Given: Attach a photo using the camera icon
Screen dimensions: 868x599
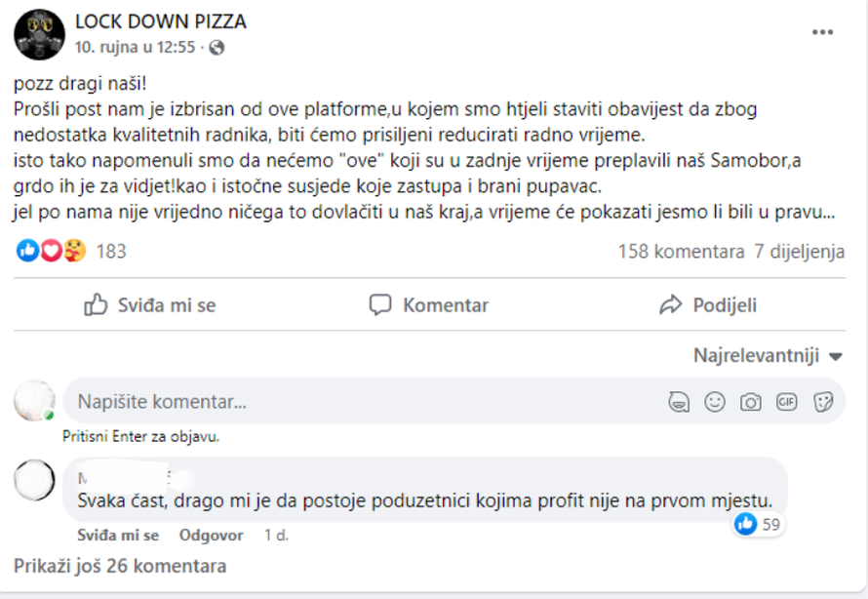Looking at the screenshot, I should coord(751,401).
